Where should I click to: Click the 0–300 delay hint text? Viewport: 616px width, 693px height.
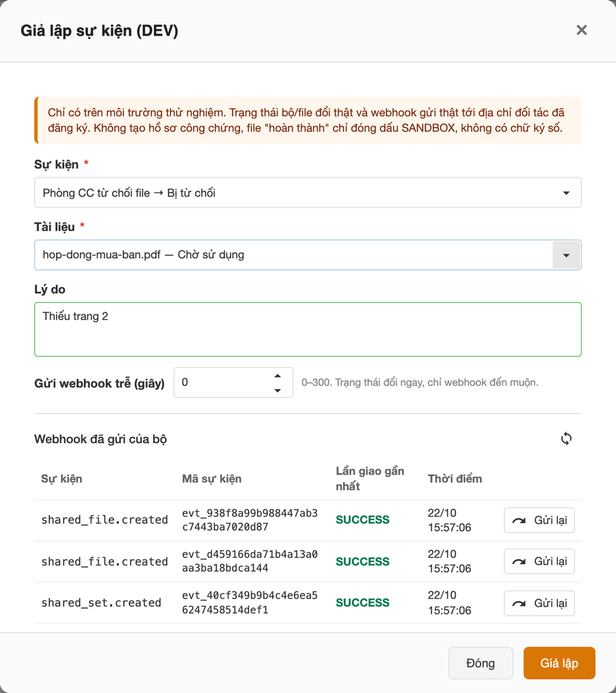point(420,382)
